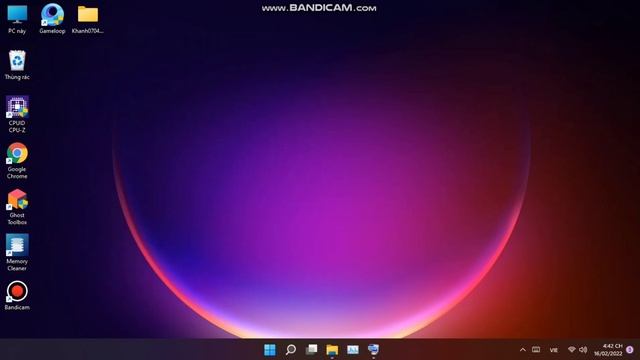Open Google Chrome desktop shortcut
This screenshot has width=640, height=360.
17,161
